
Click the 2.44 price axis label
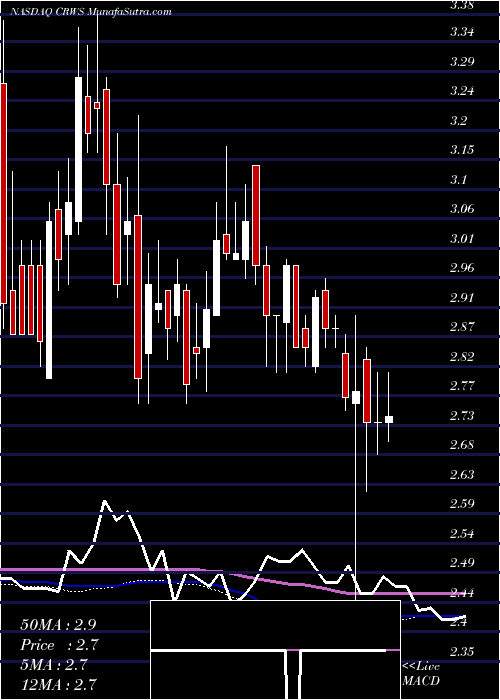[462, 593]
